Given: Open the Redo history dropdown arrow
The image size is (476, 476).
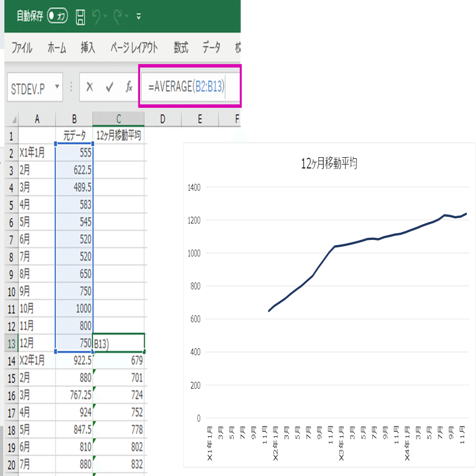Looking at the screenshot, I should point(127,16).
